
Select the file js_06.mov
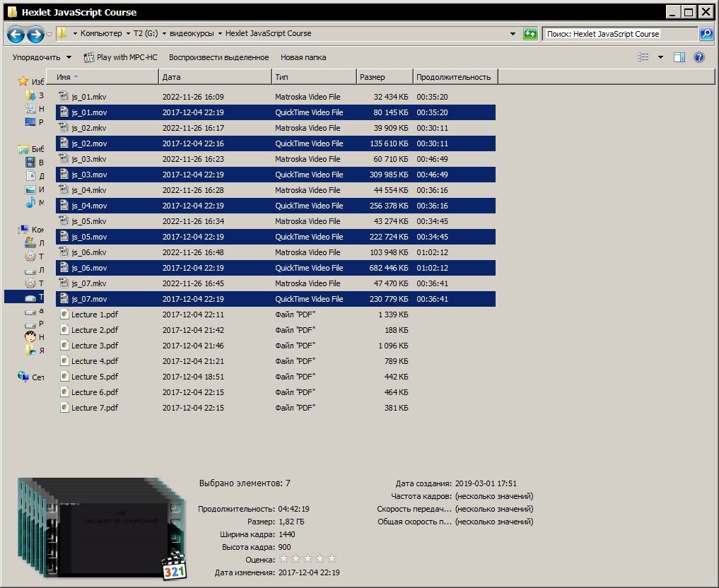pos(275,268)
